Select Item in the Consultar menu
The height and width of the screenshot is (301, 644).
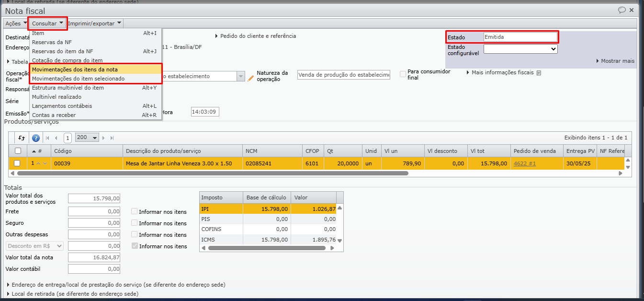pyautogui.click(x=96, y=33)
